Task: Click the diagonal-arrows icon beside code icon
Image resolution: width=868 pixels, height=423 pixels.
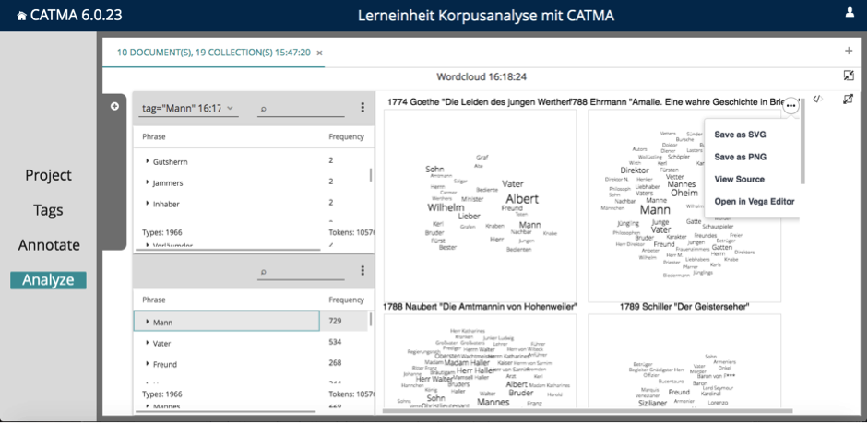Action: click(848, 99)
